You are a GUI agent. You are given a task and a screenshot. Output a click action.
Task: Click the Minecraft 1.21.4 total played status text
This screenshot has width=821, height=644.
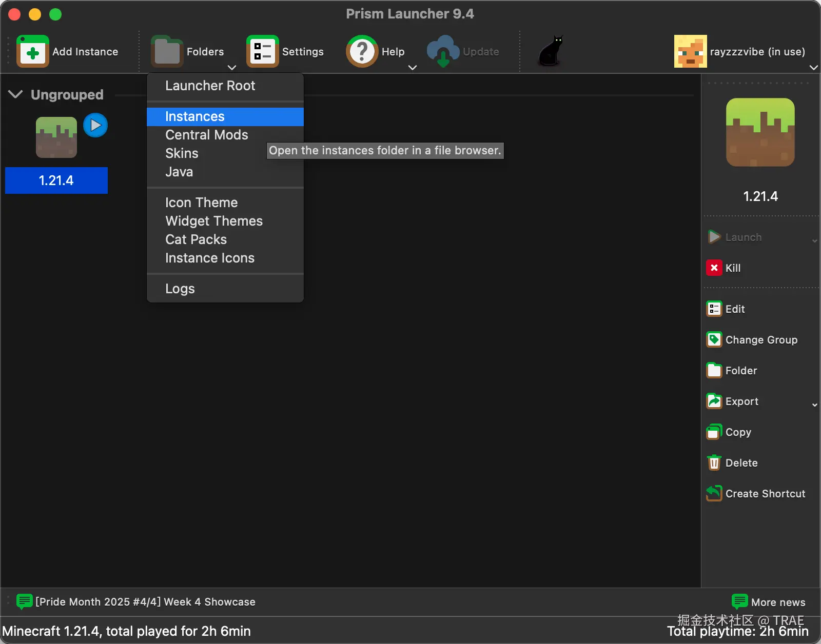coord(126,631)
